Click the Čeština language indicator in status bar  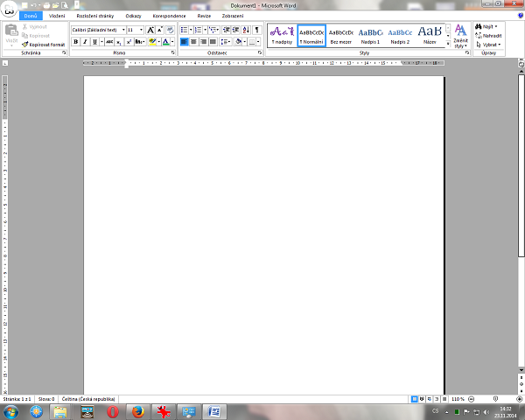tap(88, 398)
